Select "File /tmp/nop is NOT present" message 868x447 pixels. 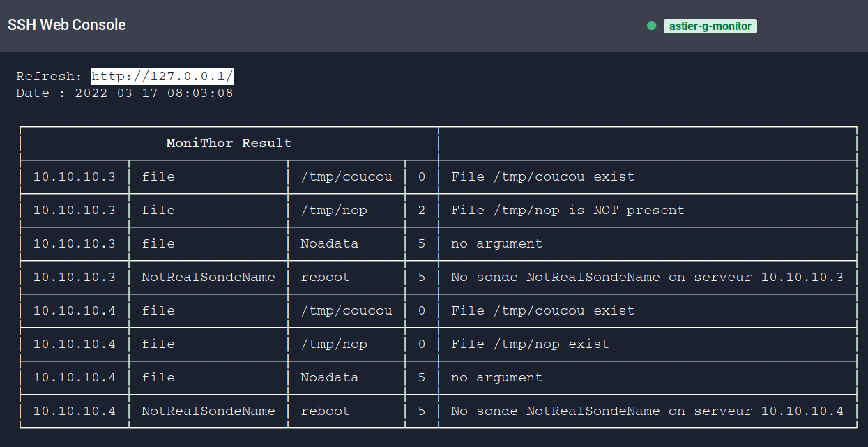coord(568,210)
